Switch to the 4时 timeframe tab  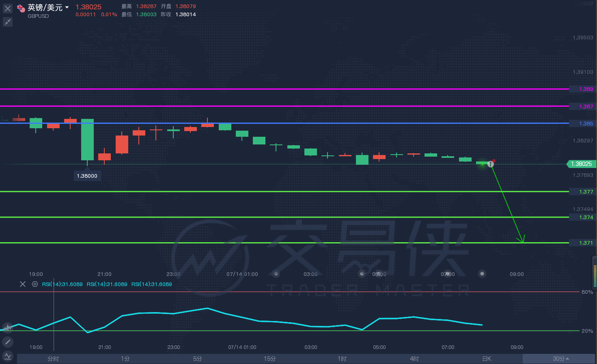[414, 359]
